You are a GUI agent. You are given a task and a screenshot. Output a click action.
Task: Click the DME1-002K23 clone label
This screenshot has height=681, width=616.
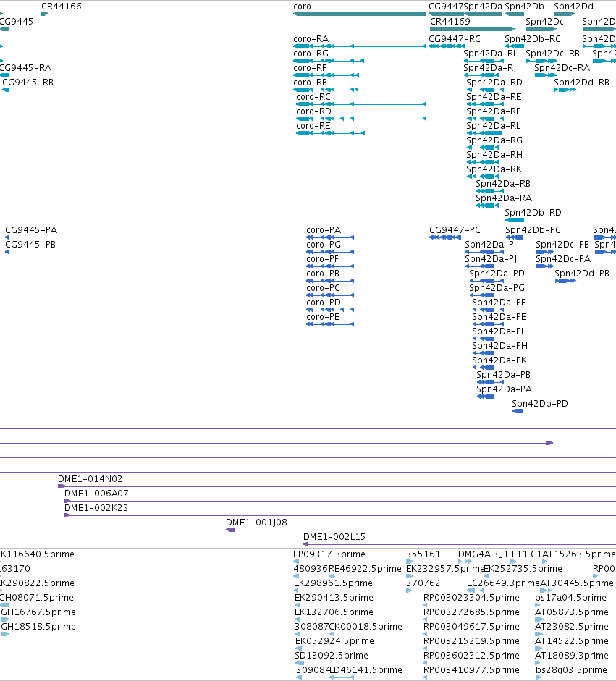pos(96,508)
